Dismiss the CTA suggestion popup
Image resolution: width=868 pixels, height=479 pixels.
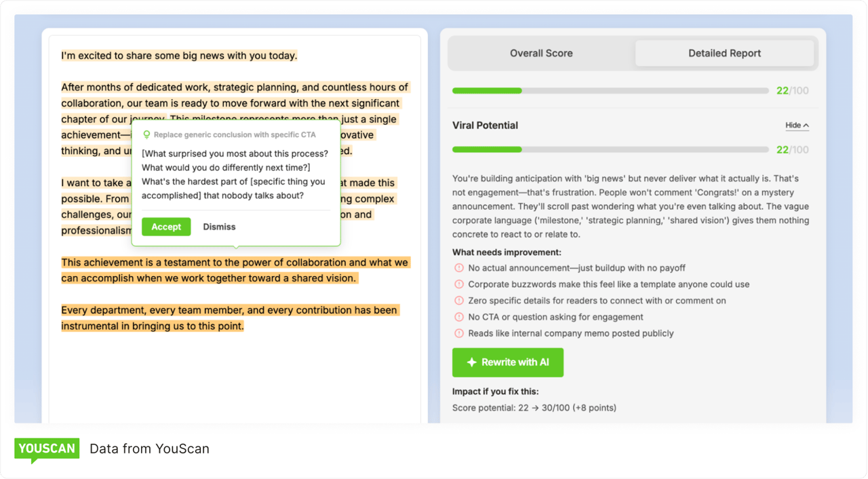(219, 227)
